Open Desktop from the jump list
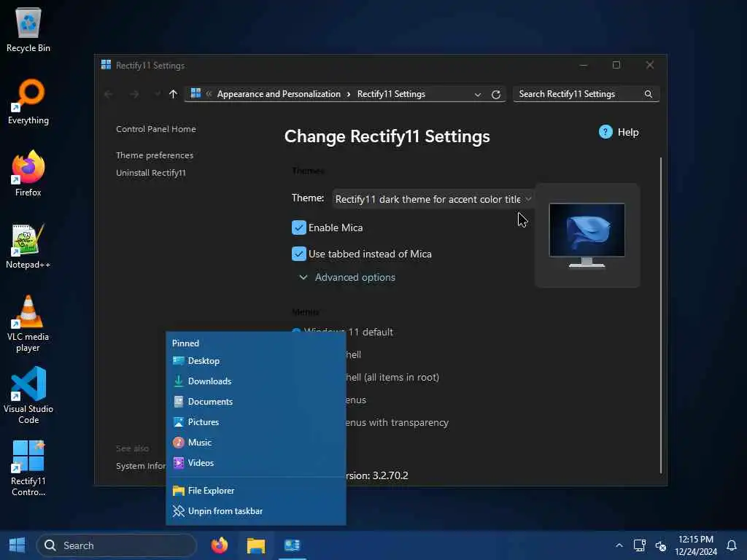The image size is (747, 560). (256, 361)
